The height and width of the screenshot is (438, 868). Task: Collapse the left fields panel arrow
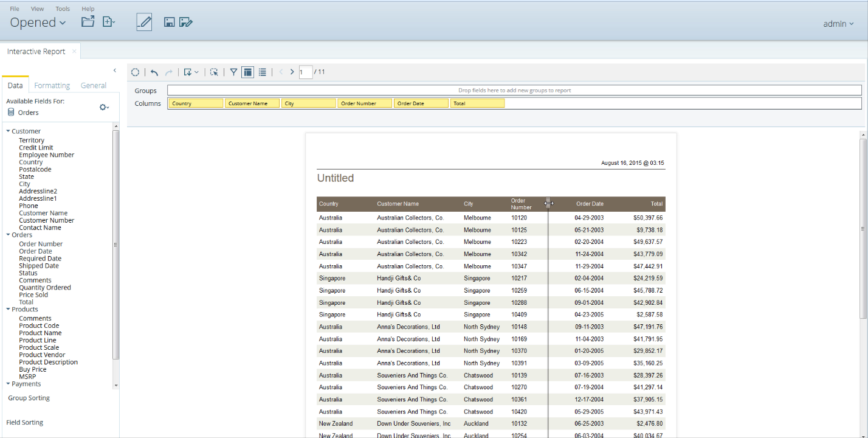coord(115,71)
